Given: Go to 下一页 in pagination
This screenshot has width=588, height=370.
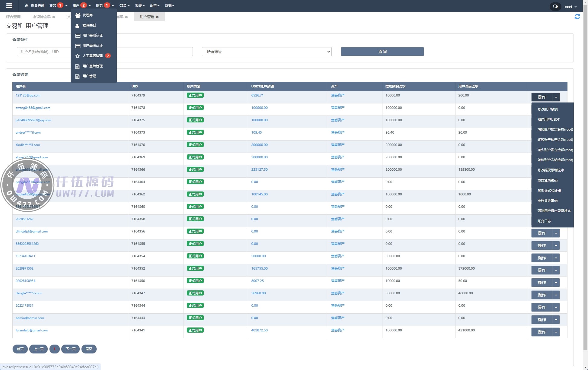Looking at the screenshot, I should pyautogui.click(x=70, y=349).
